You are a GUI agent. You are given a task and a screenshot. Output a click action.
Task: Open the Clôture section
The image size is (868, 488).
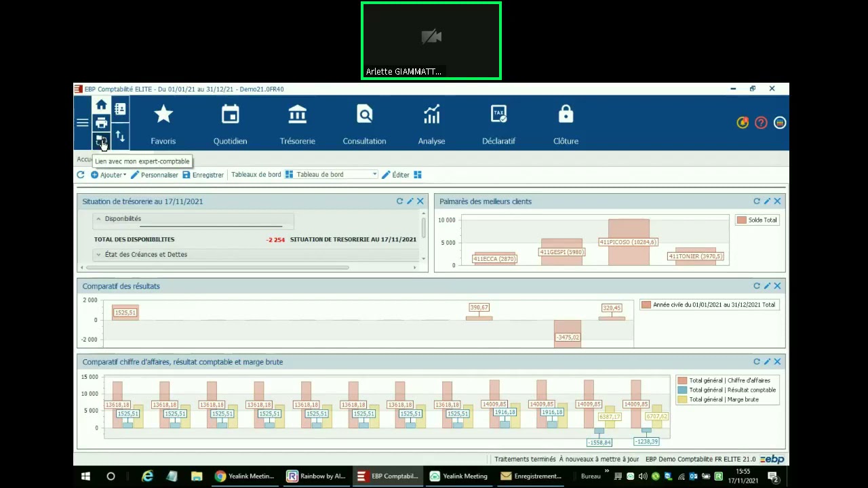[566, 125]
